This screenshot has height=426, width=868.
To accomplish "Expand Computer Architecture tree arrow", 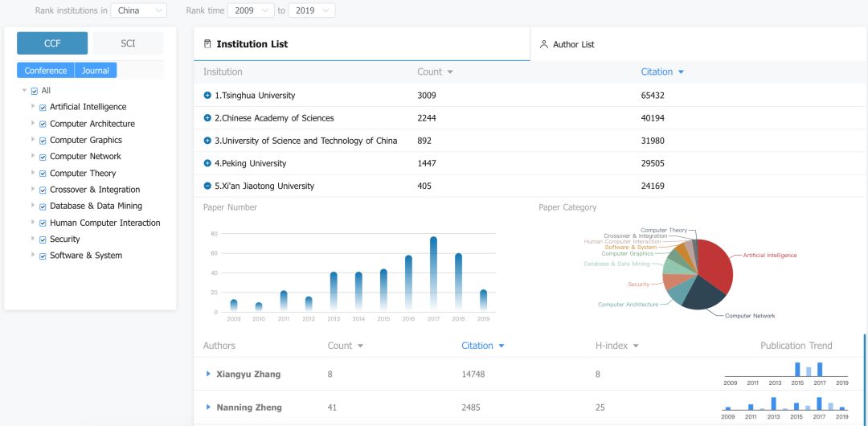I will tap(33, 123).
